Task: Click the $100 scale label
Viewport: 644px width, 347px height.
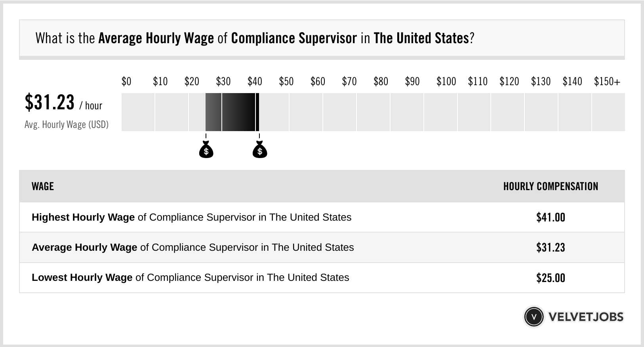Action: pos(446,82)
